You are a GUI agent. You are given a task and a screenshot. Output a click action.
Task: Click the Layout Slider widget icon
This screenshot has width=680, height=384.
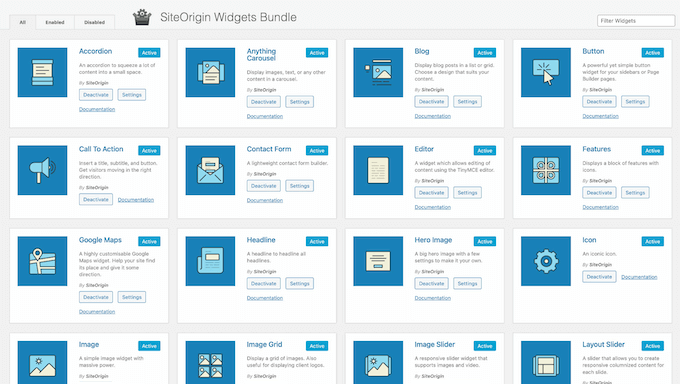[x=546, y=363]
